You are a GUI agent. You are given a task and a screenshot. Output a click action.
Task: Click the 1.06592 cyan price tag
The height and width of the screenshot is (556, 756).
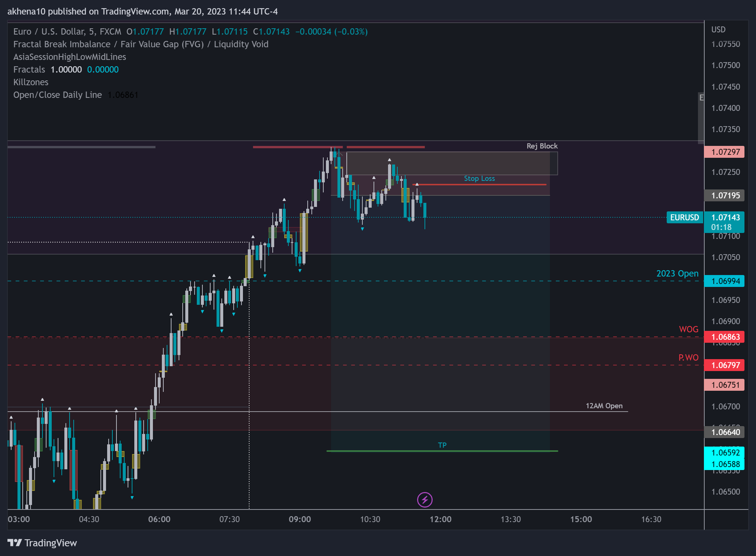(724, 453)
